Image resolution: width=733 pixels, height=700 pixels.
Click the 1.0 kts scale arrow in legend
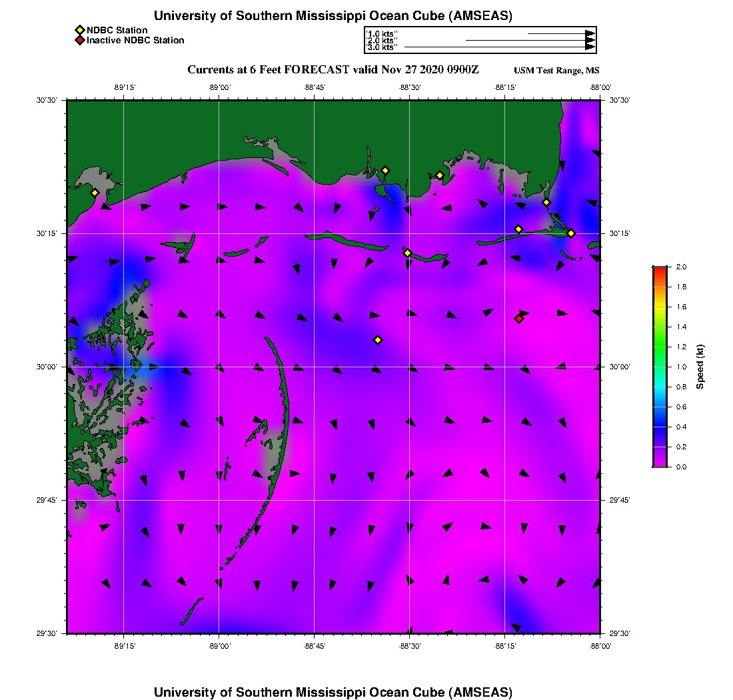560,33
